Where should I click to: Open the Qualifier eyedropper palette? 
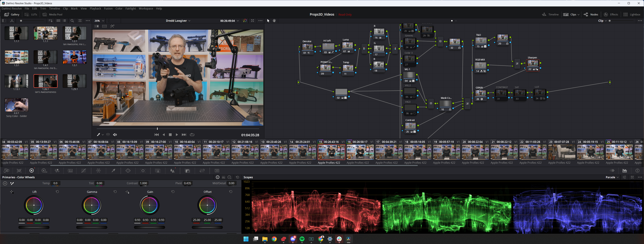tap(113, 170)
